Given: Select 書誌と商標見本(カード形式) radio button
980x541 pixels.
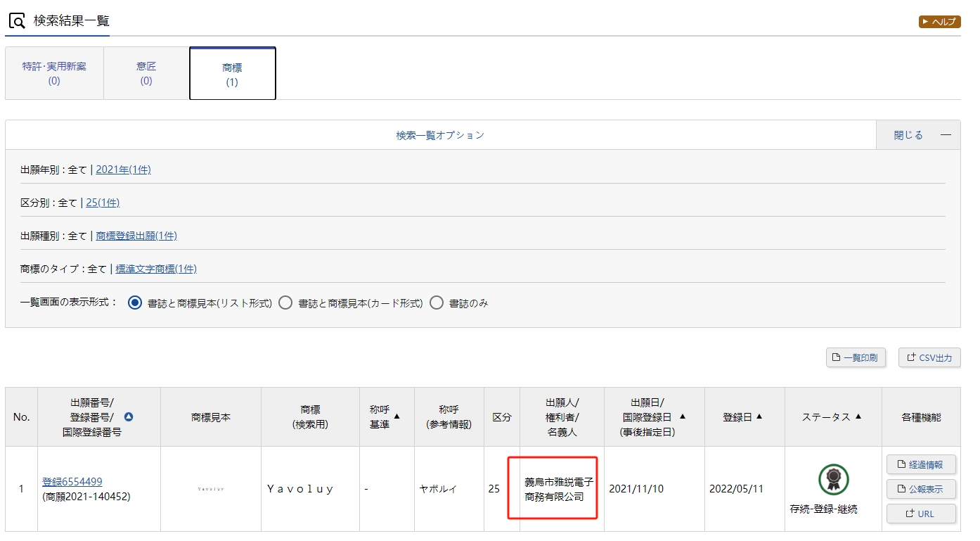Looking at the screenshot, I should point(285,303).
